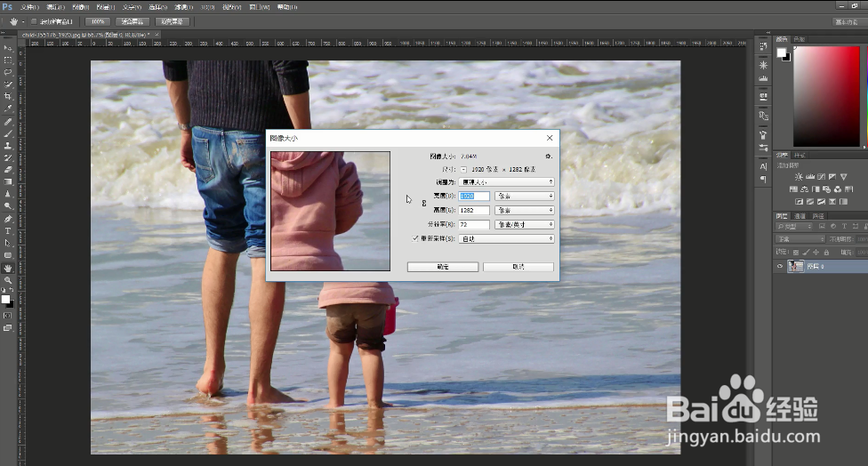The height and width of the screenshot is (466, 868).
Task: Select the Path Selection tool
Action: click(8, 244)
